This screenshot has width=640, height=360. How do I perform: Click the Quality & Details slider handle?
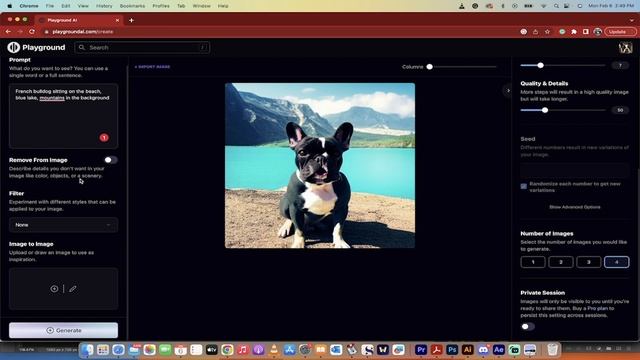click(545, 110)
